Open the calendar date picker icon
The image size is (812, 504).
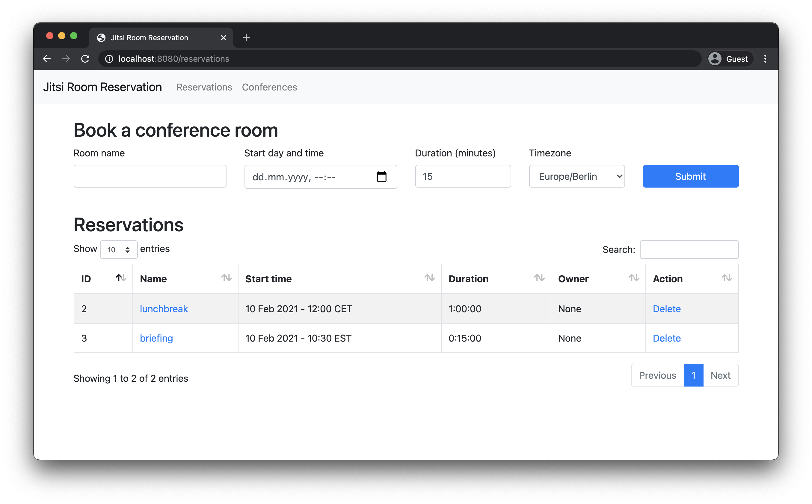click(x=381, y=177)
